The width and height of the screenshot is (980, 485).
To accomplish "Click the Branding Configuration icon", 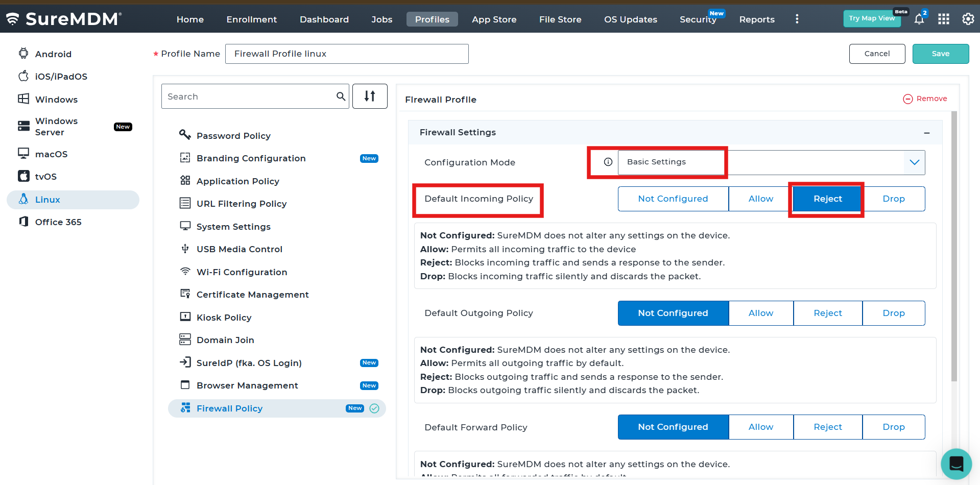I will pos(185,158).
